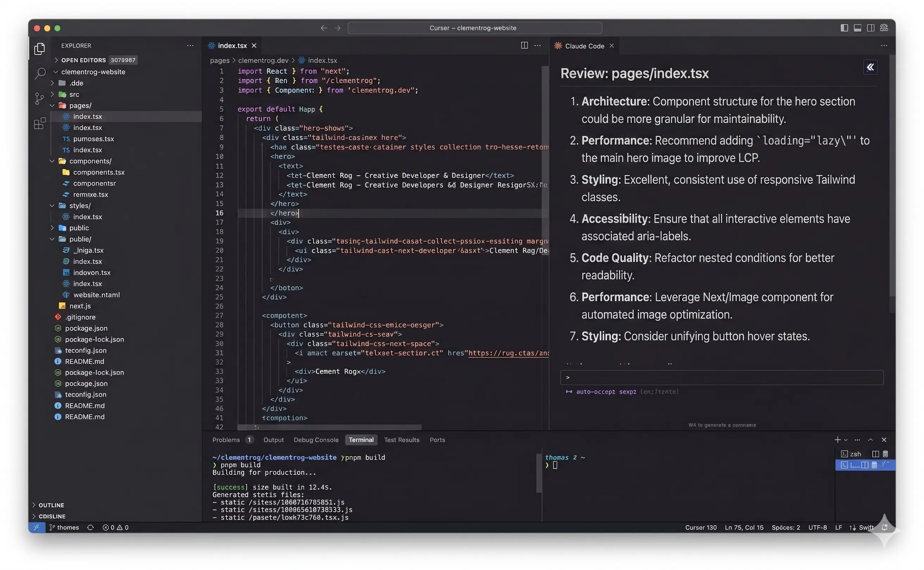Change indentation via Spaces: 2 status item
Image resolution: width=924 pixels, height=570 pixels.
click(x=786, y=527)
